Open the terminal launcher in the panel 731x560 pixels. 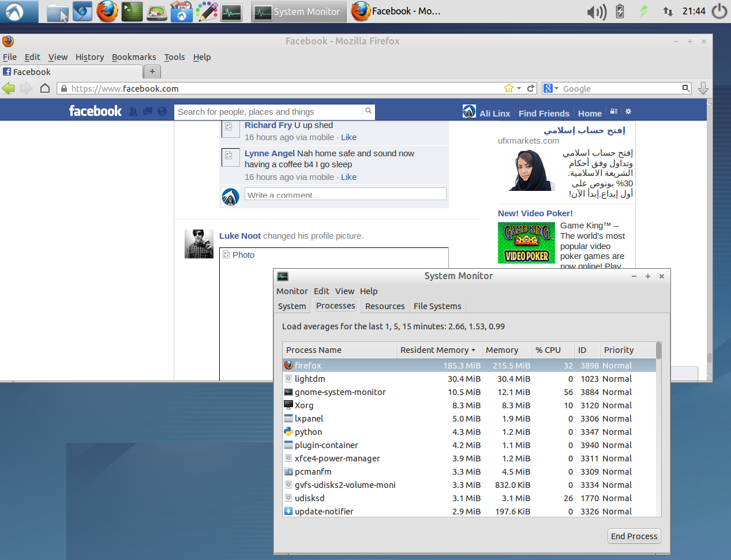[x=132, y=12]
